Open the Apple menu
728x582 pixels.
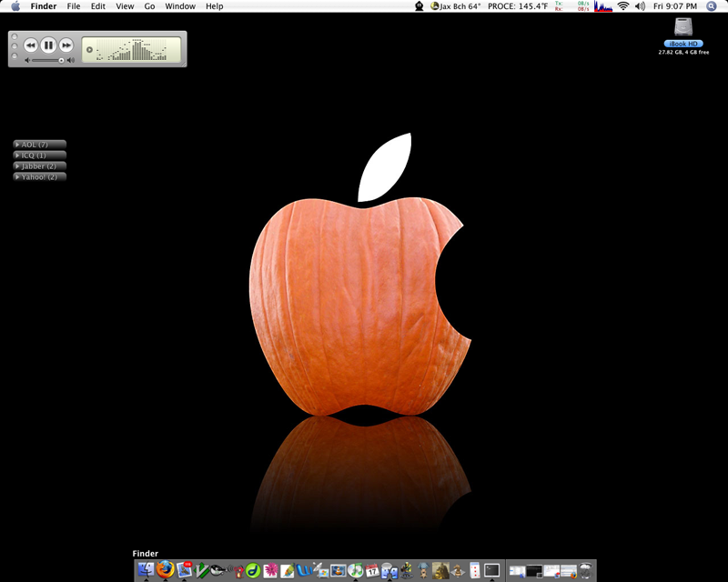pos(15,6)
